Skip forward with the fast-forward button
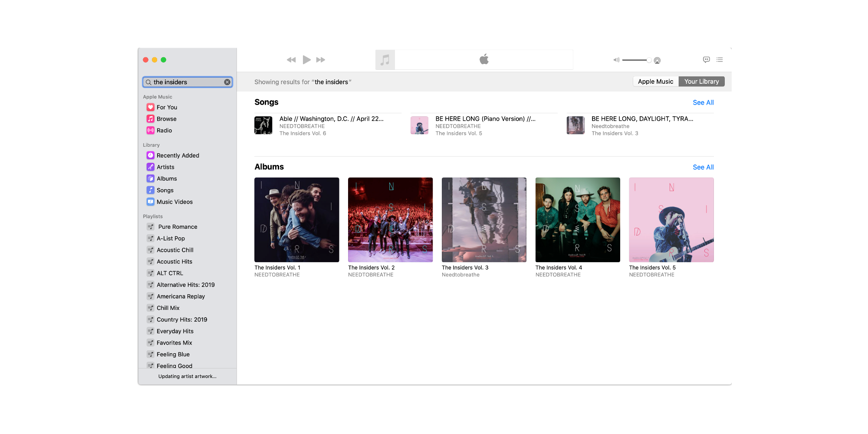Viewport: 868px width, 434px height. tap(321, 60)
